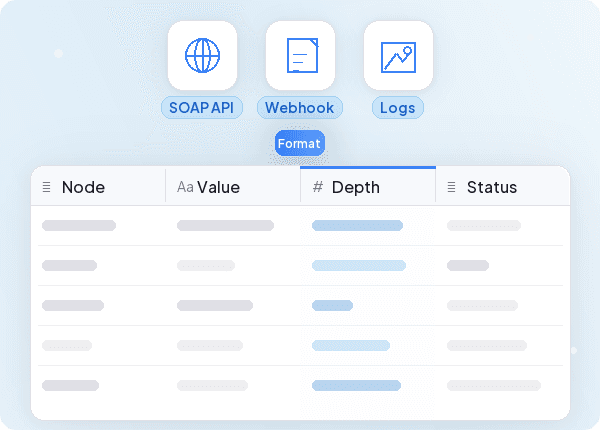Click the third row's Value cell
The width and height of the screenshot is (600, 430).
[x=215, y=305]
